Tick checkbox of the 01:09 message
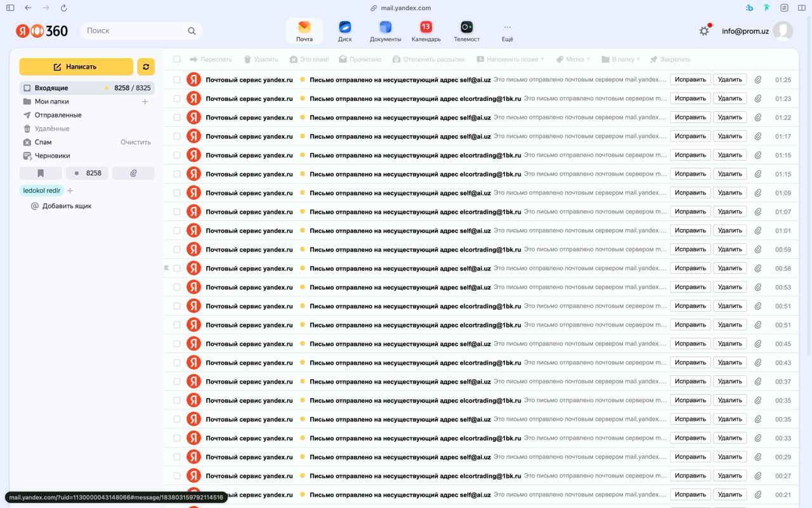This screenshot has height=508, width=812. point(177,192)
